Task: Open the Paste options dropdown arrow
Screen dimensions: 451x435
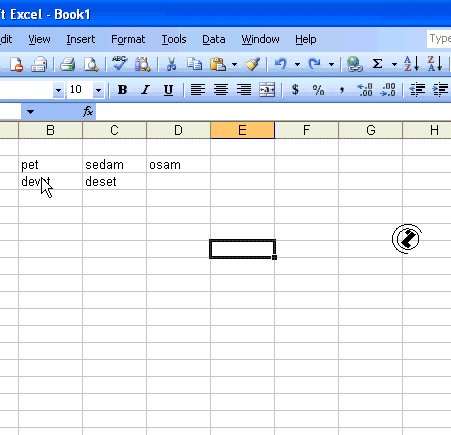Action: (234, 64)
